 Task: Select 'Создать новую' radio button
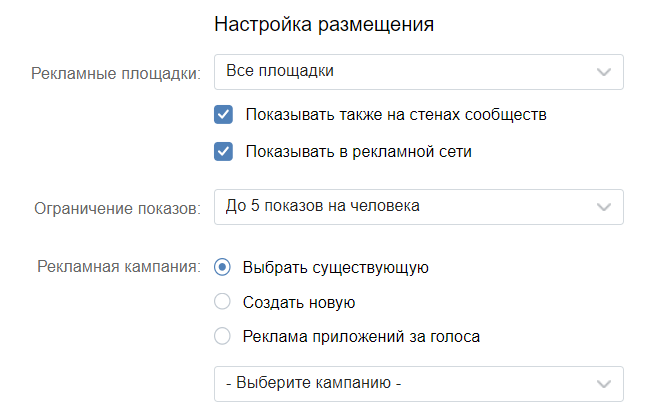pos(222,302)
